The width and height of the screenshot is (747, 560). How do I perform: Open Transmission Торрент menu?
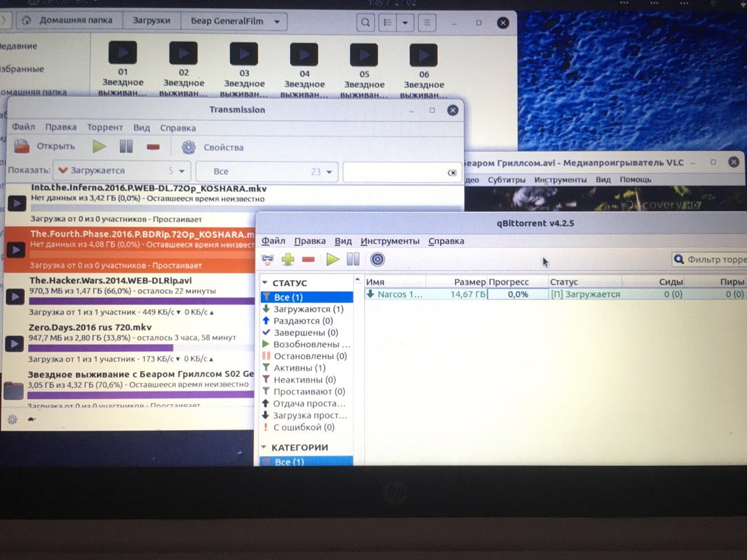click(x=105, y=127)
